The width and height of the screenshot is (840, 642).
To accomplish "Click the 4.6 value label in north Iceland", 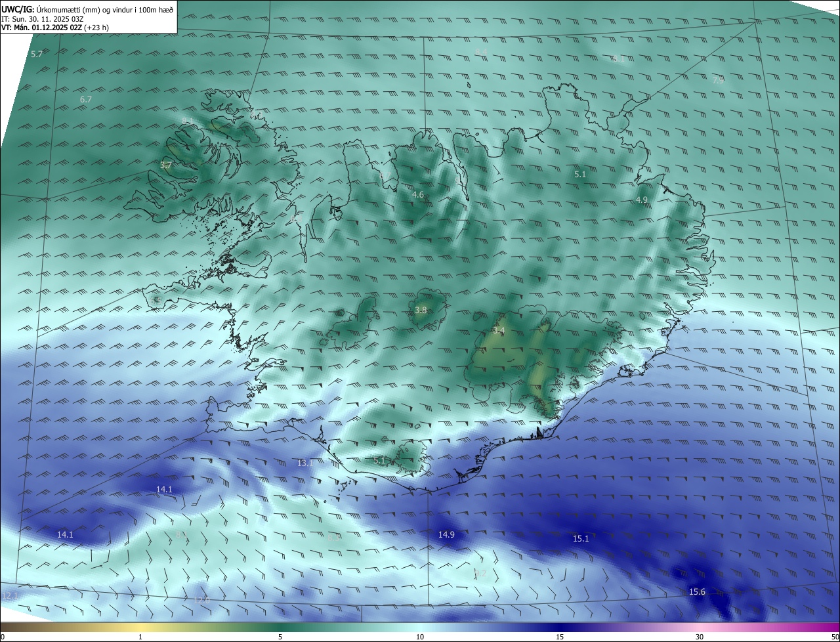I will (x=418, y=194).
